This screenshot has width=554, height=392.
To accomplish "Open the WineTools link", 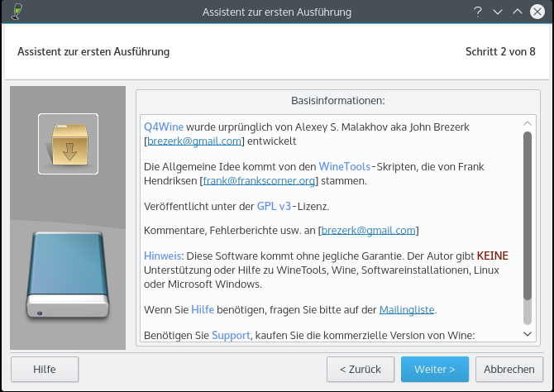I will tap(345, 166).
